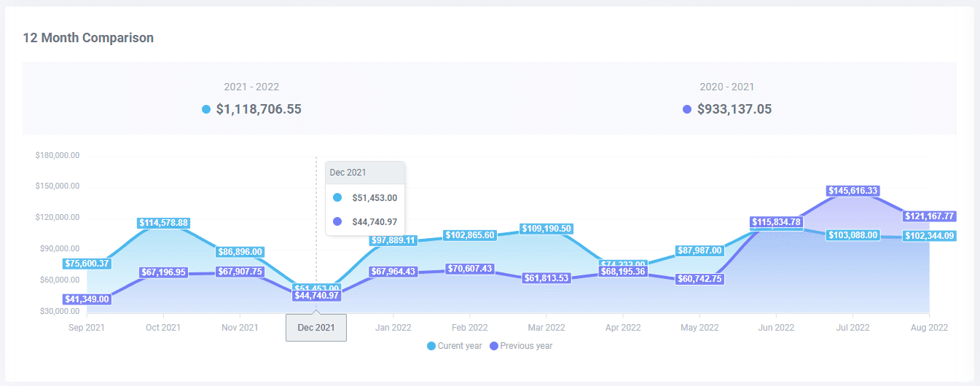The width and height of the screenshot is (980, 386).
Task: Click the 12 Month Comparison heading
Action: [88, 38]
